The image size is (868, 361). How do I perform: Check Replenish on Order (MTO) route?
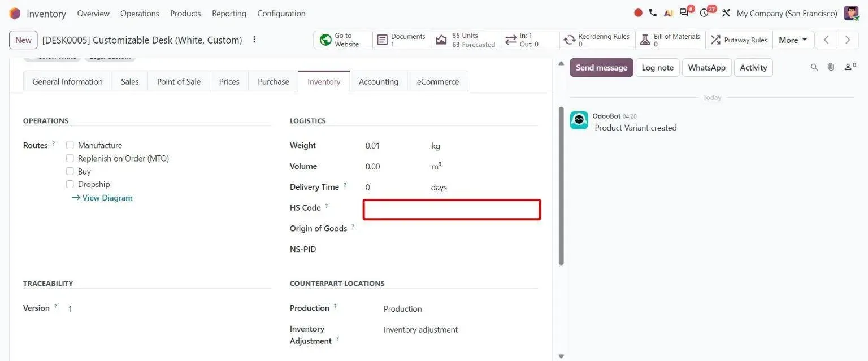pos(70,158)
